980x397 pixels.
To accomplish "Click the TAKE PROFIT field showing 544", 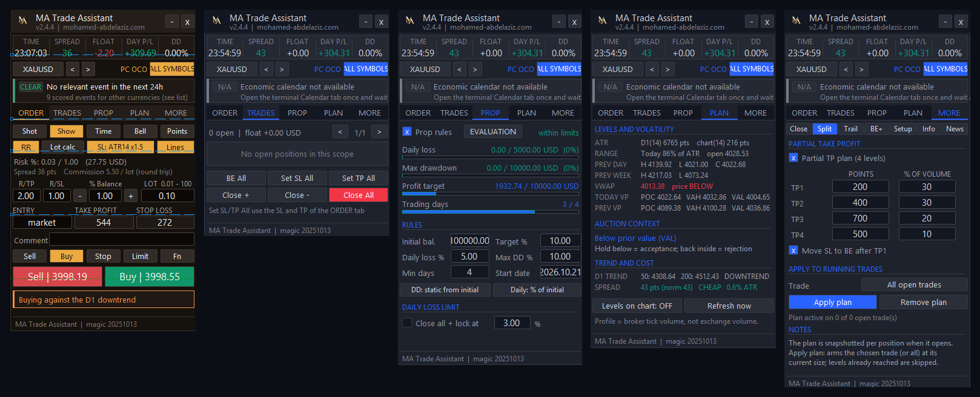I will pyautogui.click(x=104, y=223).
